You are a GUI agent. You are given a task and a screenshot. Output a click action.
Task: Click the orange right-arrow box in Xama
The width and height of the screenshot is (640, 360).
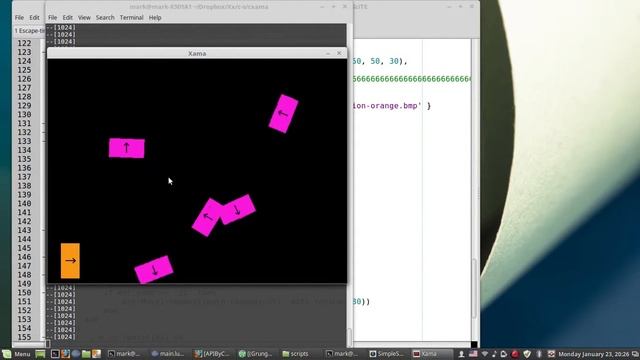coord(70,261)
